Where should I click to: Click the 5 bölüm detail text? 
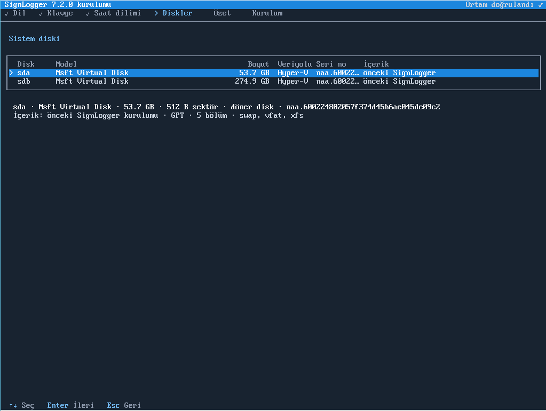(x=212, y=116)
